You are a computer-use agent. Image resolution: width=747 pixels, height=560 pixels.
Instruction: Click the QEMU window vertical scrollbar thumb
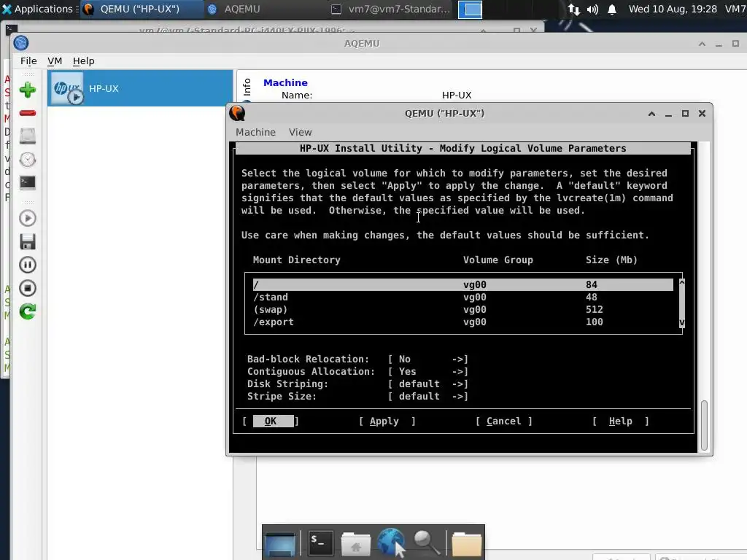pos(704,425)
